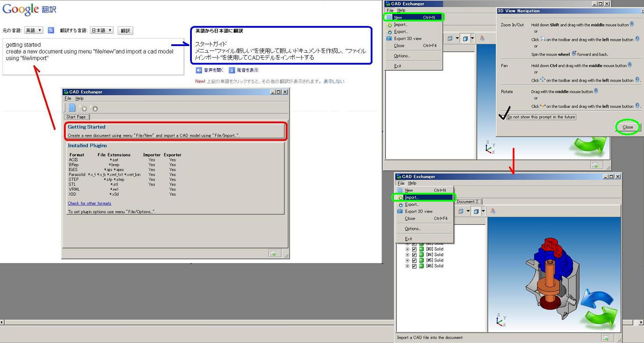The height and width of the screenshot is (343, 644).
Task: Click New document toolbar icon in Start Page window
Action: pos(72,107)
